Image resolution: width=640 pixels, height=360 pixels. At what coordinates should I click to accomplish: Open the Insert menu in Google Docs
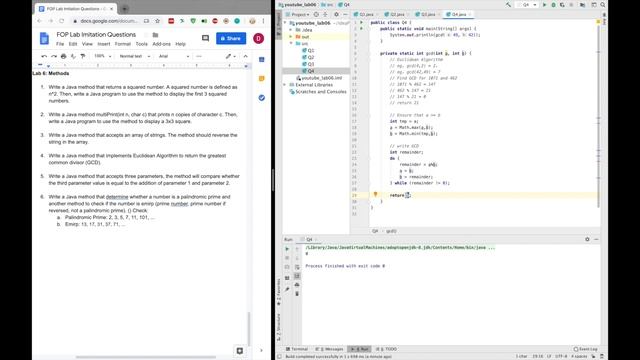pos(104,44)
